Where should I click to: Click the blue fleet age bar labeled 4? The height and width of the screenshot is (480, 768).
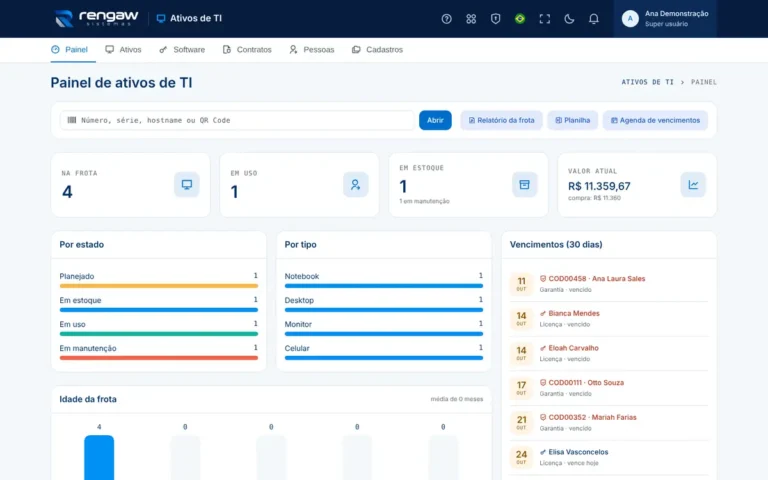click(x=99, y=457)
